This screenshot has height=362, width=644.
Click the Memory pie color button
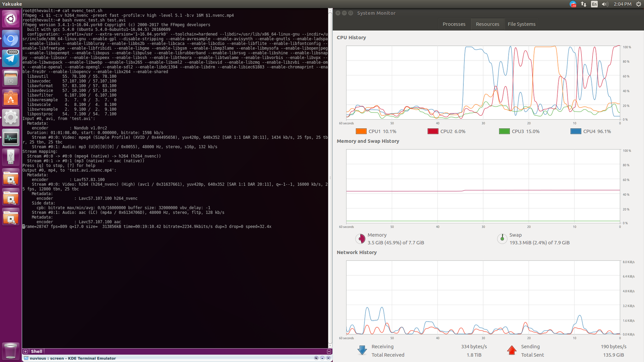pos(360,239)
